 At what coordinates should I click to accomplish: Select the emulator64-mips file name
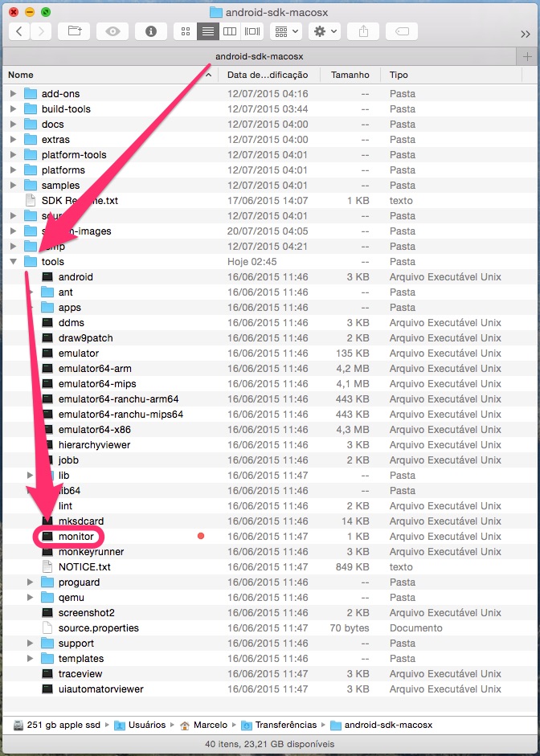(x=97, y=384)
